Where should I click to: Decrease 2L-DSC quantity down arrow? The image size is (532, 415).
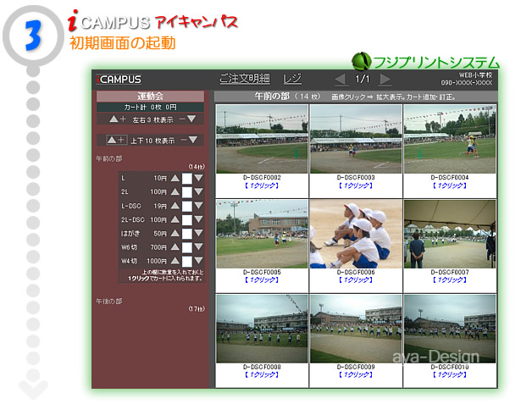click(x=199, y=219)
